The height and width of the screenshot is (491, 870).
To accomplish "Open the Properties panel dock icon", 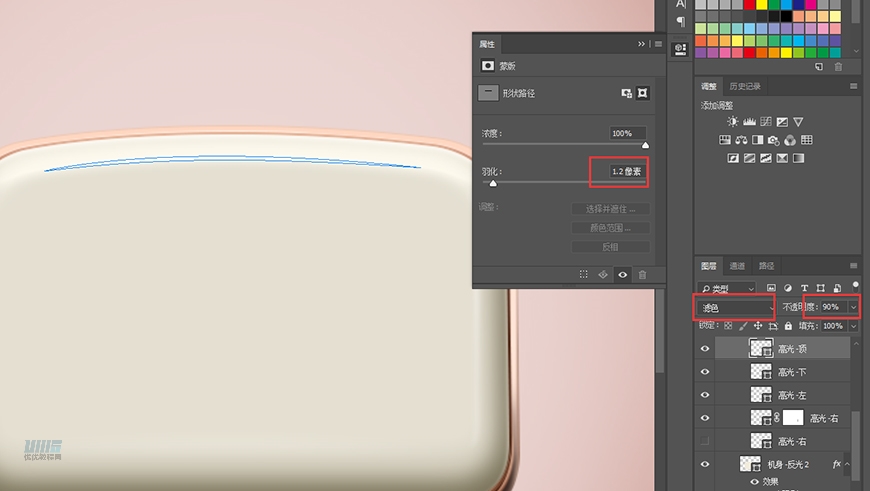I will tap(680, 49).
